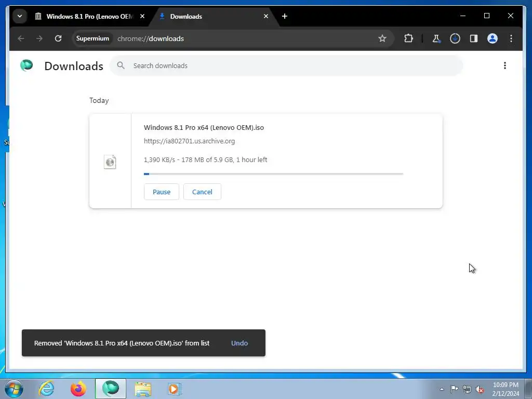The width and height of the screenshot is (532, 399).
Task: Click the Supermium taskbar button
Action: 111,389
